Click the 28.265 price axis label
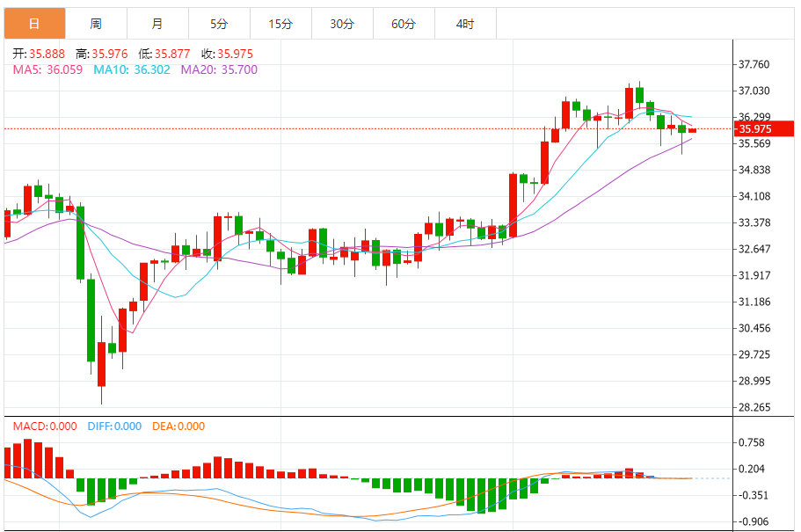This screenshot has width=801, height=532. (754, 408)
